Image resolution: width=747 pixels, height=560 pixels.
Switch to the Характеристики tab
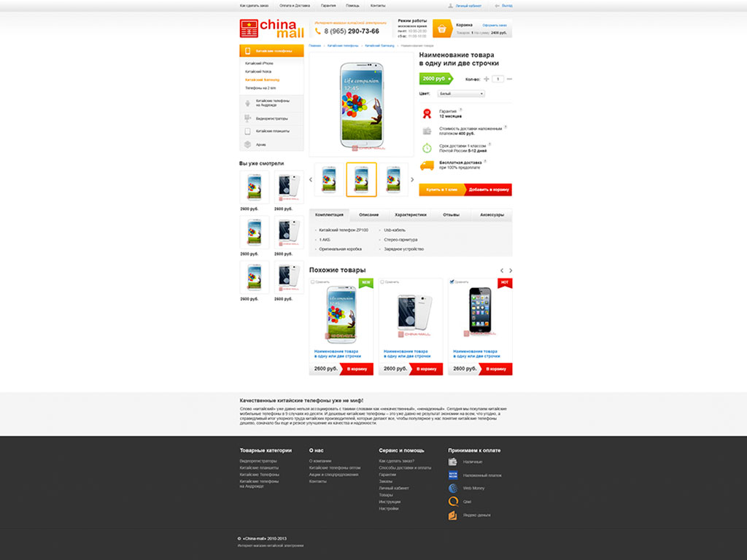(410, 215)
